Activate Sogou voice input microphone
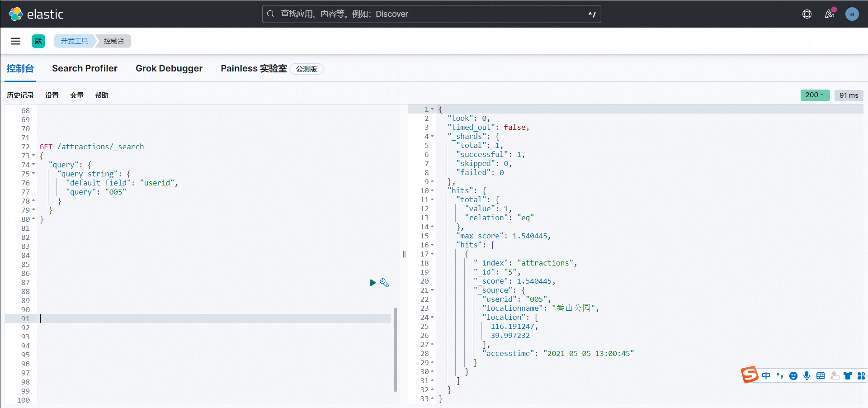Viewport: 868px width, 408px height. [x=807, y=376]
